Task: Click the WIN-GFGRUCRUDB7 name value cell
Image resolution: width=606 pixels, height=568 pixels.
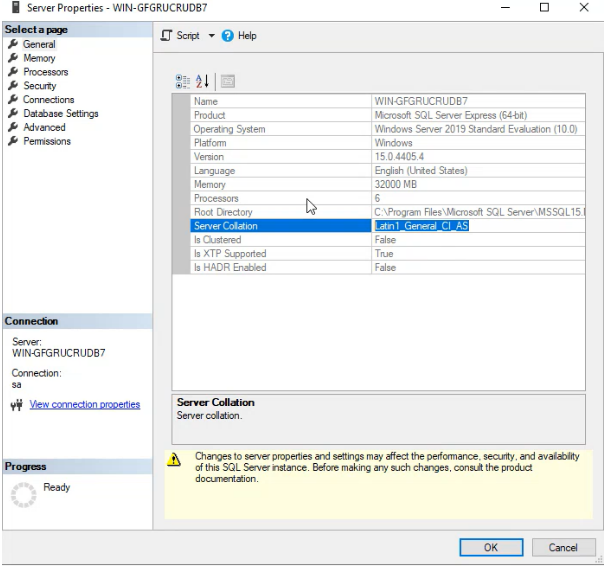Action: coord(478,101)
